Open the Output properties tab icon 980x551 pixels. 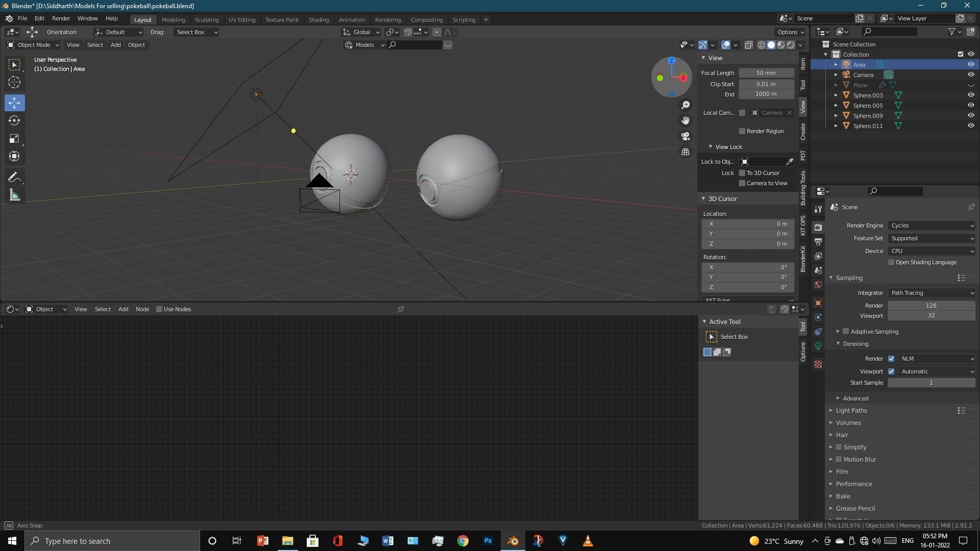(x=818, y=241)
